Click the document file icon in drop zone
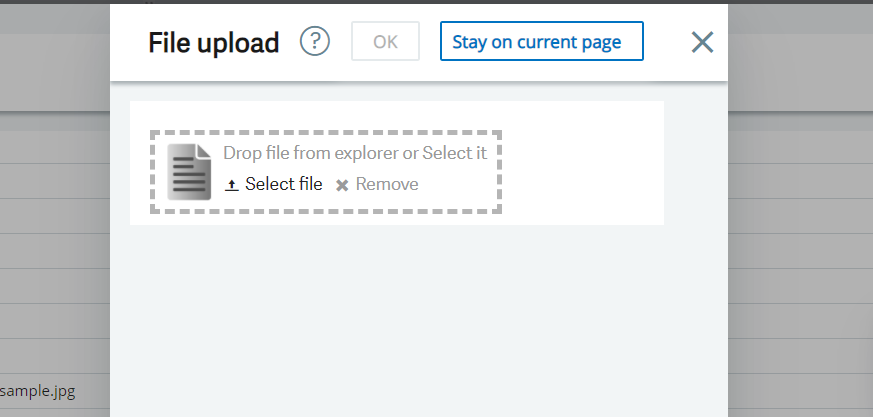This screenshot has height=420, width=874. coord(190,172)
